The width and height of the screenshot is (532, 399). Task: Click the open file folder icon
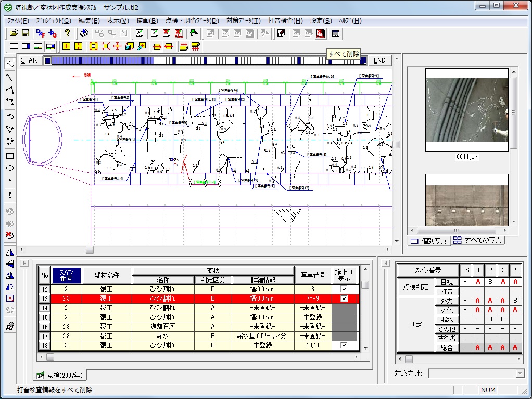[x=14, y=33]
